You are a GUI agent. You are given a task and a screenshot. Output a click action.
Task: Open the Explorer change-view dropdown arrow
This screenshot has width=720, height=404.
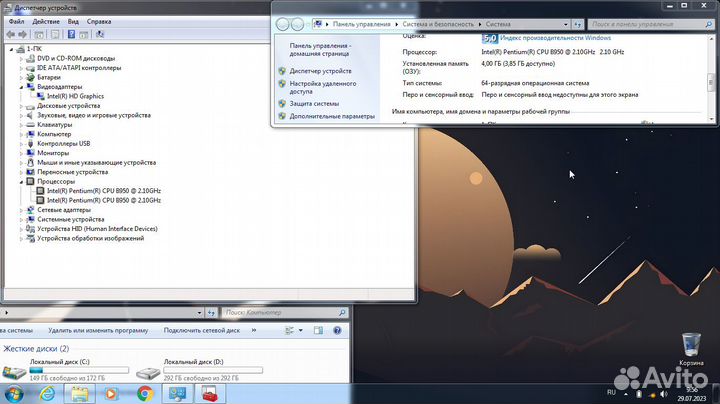pos(301,330)
